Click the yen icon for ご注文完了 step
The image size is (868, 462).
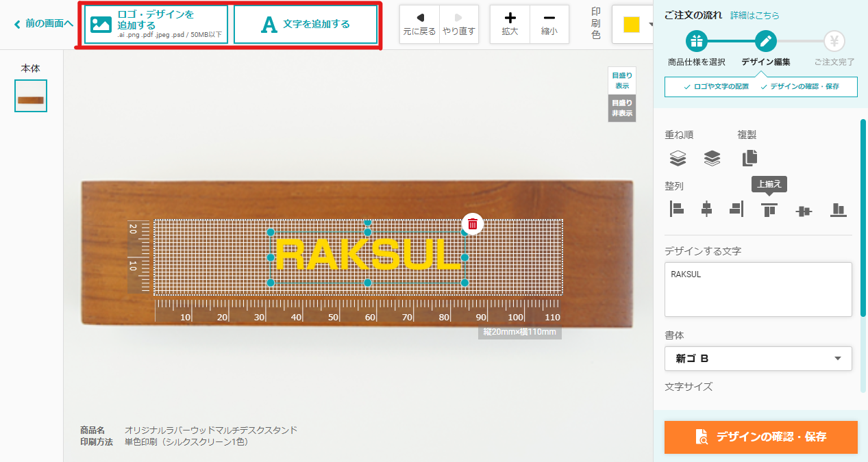pyautogui.click(x=834, y=42)
